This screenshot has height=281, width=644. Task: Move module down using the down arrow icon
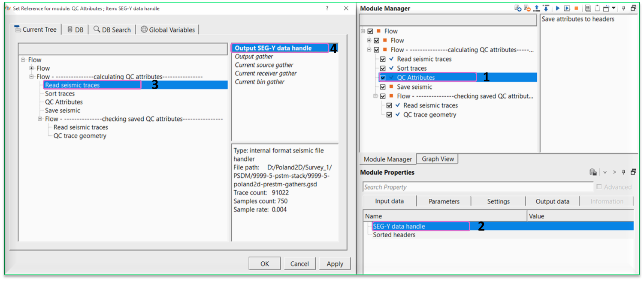[546, 8]
